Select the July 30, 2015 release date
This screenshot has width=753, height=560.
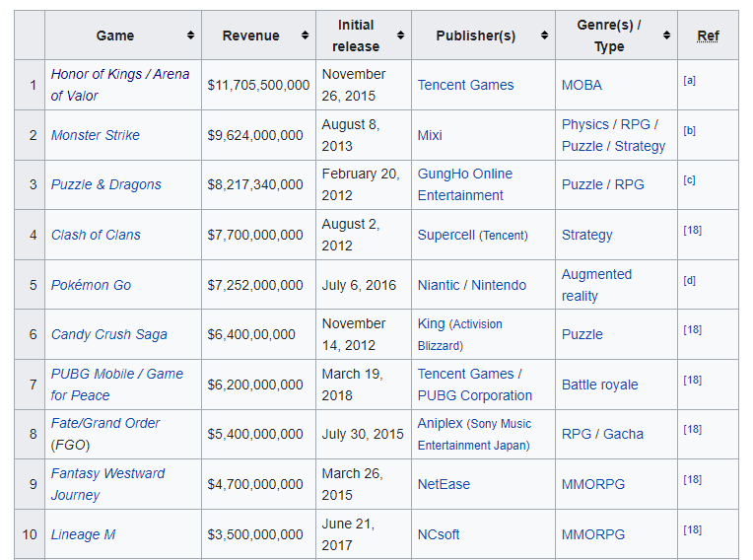[363, 434]
